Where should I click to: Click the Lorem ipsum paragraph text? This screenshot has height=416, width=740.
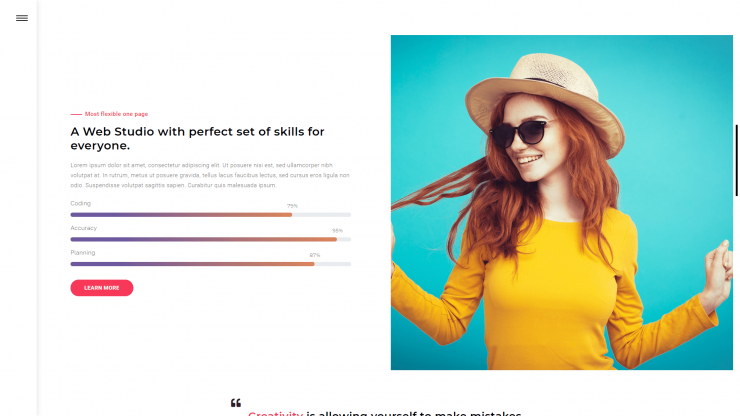[x=210, y=175]
